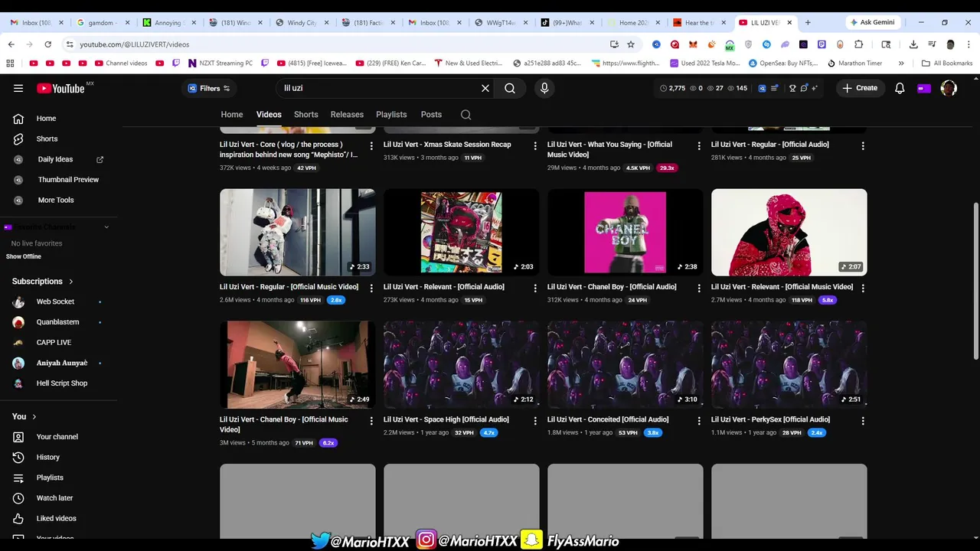
Task: Click the Show Offline link
Action: click(x=24, y=256)
